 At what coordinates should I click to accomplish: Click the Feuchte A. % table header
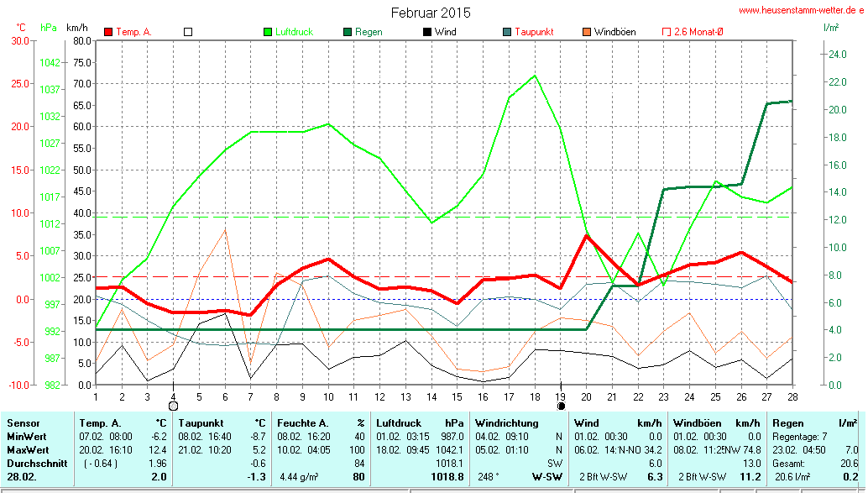(x=322, y=422)
